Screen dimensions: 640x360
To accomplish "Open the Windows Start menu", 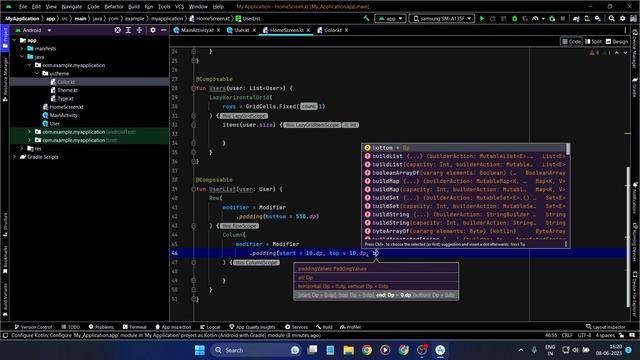I will coord(200,350).
